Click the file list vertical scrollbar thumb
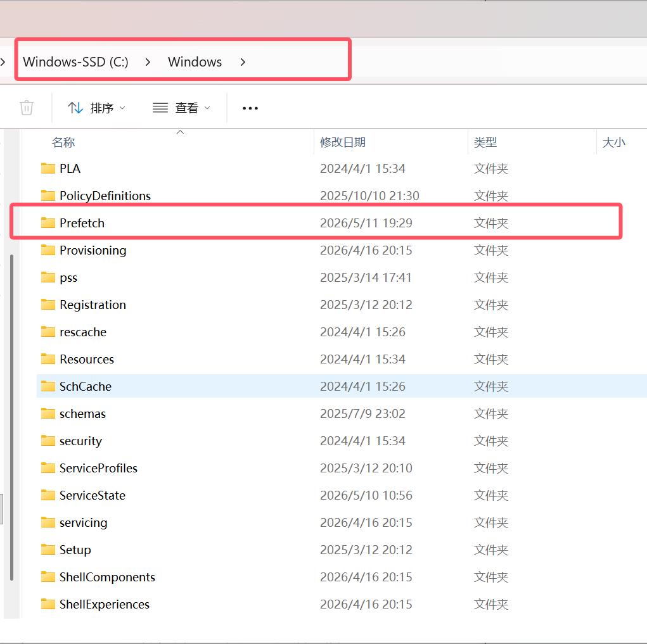Screen dimensions: 647x644 11,417
